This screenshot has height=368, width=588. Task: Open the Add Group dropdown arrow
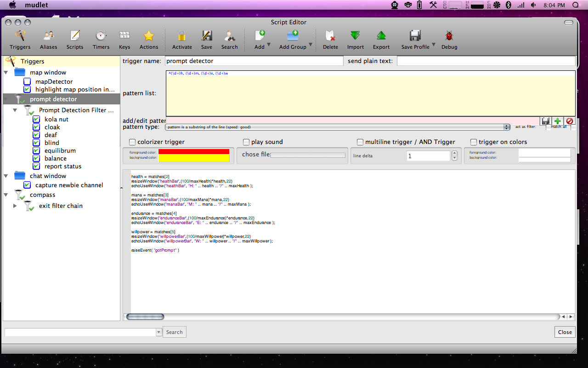coord(311,45)
